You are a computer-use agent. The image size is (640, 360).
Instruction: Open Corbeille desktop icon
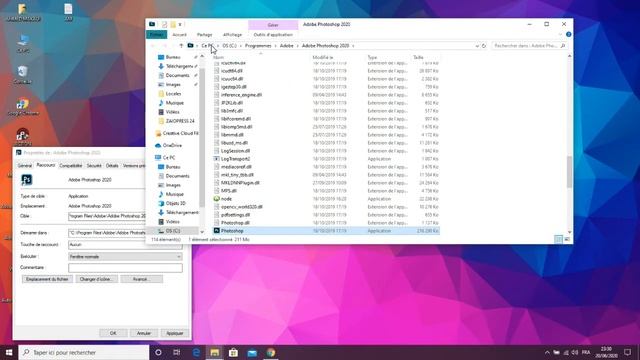22,75
